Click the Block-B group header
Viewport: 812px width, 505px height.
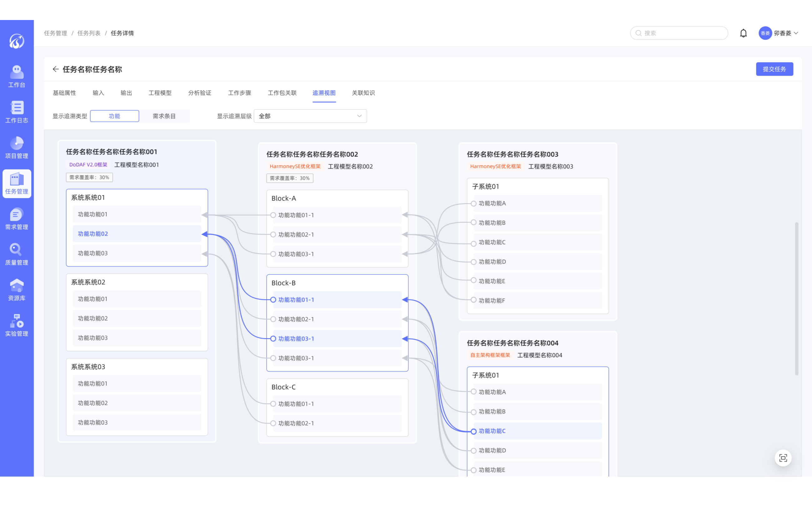[283, 283]
